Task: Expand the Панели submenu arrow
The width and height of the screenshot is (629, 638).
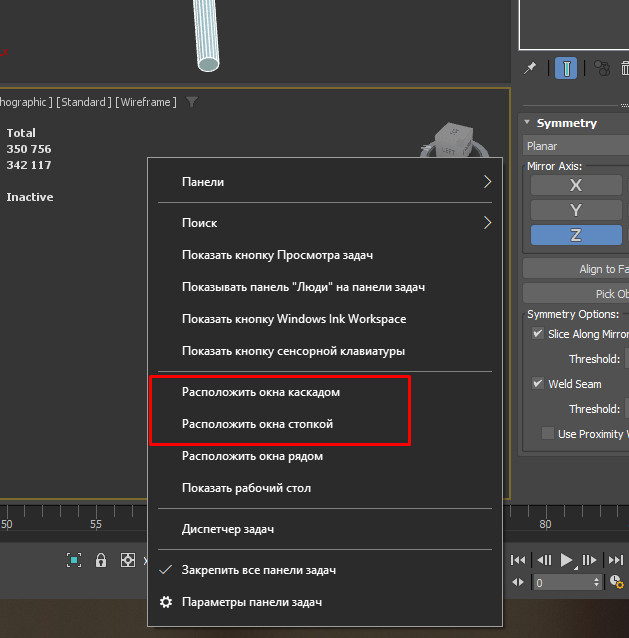Action: [x=487, y=182]
